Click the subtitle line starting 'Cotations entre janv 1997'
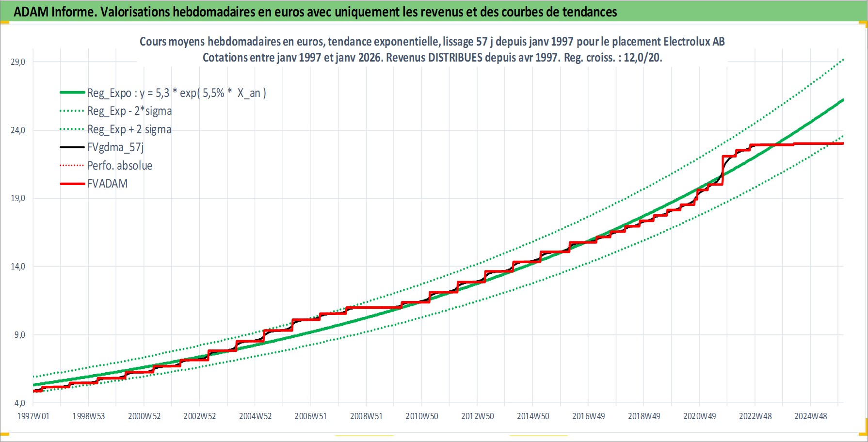 (x=432, y=58)
